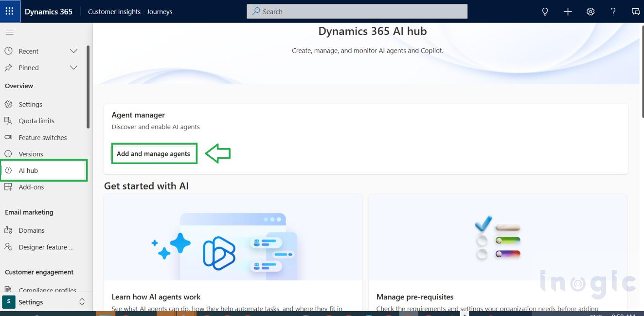644x316 pixels.
Task: Click the search magnifier icon
Action: (256, 11)
